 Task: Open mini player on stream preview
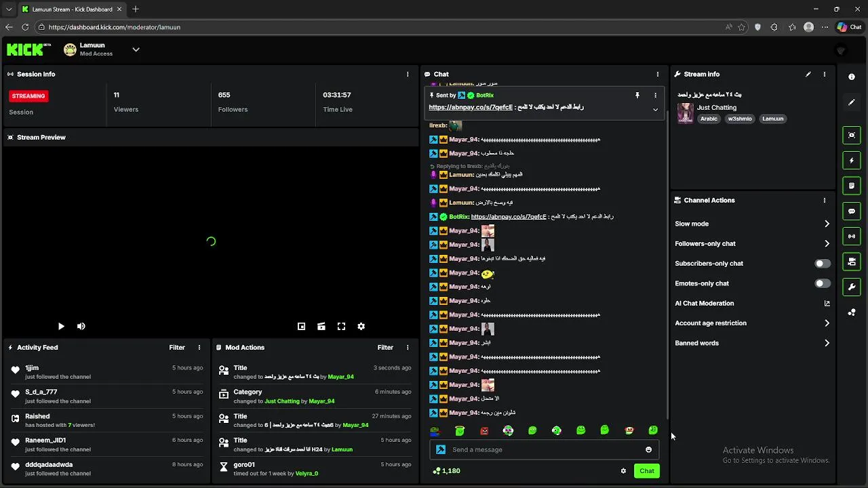[302, 326]
